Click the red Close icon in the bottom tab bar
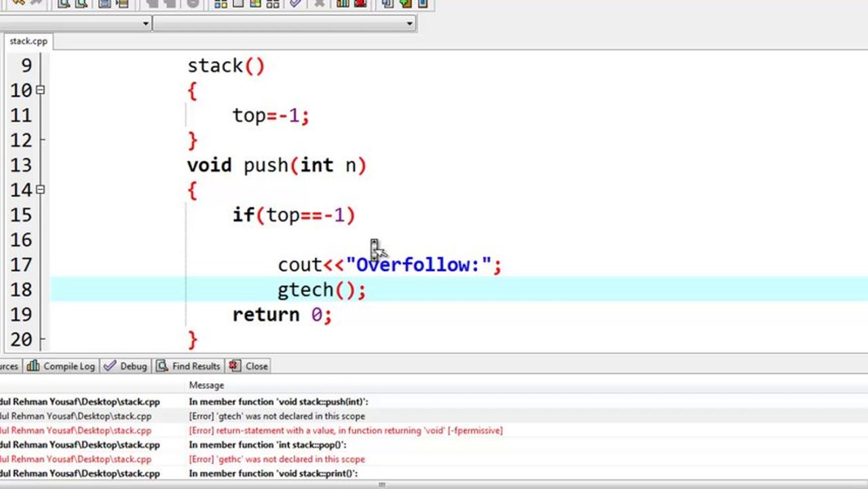868x489 pixels. (235, 366)
